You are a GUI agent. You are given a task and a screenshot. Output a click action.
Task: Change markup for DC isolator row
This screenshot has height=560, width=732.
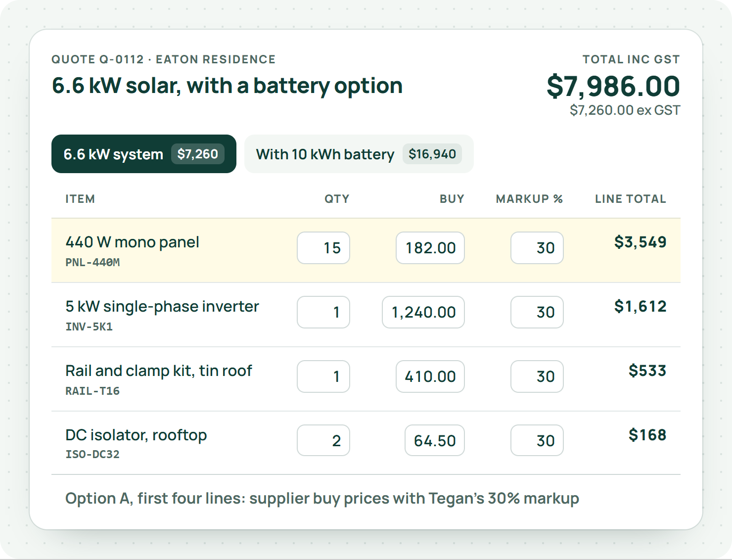point(537,440)
